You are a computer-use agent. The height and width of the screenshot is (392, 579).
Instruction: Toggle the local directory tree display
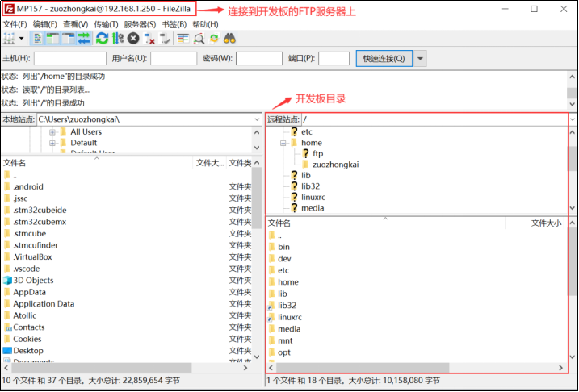coord(52,39)
